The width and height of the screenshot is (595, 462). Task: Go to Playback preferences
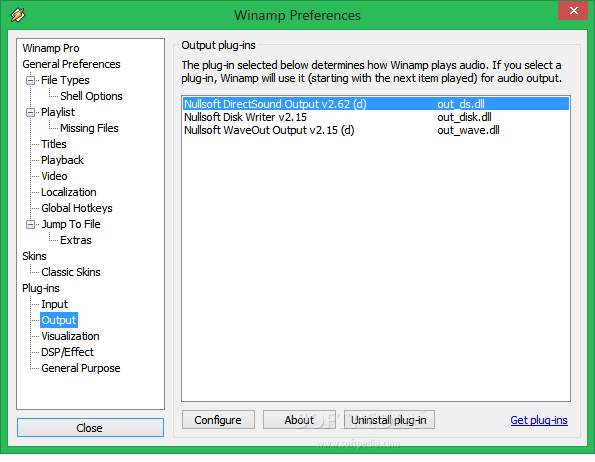pyautogui.click(x=62, y=160)
